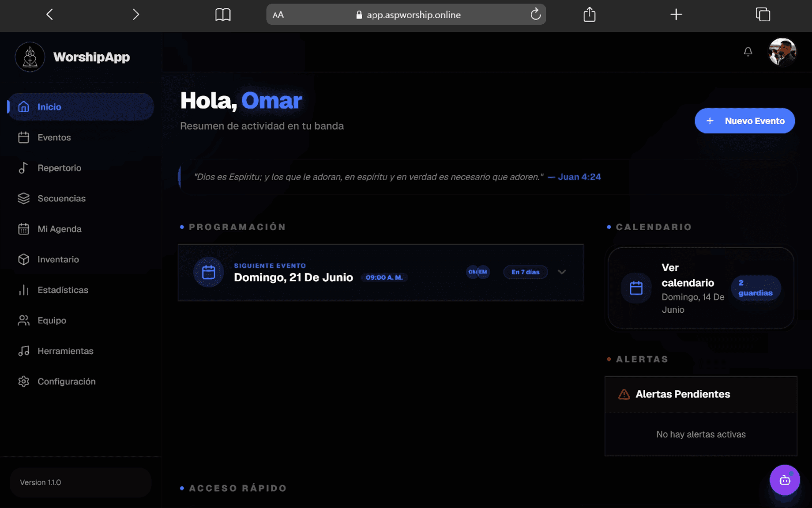
Task: Click the layers icon beside Secuencias
Action: (23, 198)
